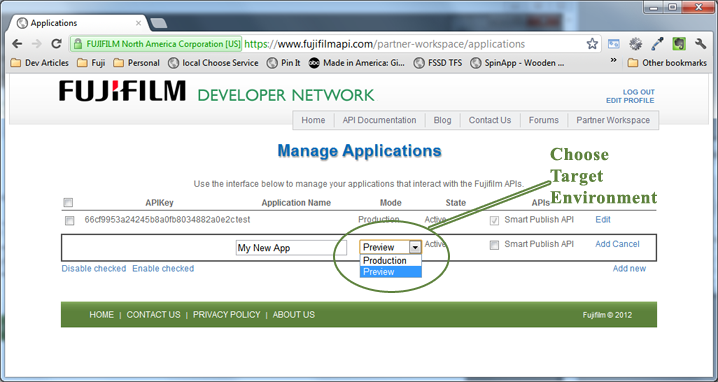
Task: Check the box for the 66cf9953 API key row
Action: [x=69, y=221]
